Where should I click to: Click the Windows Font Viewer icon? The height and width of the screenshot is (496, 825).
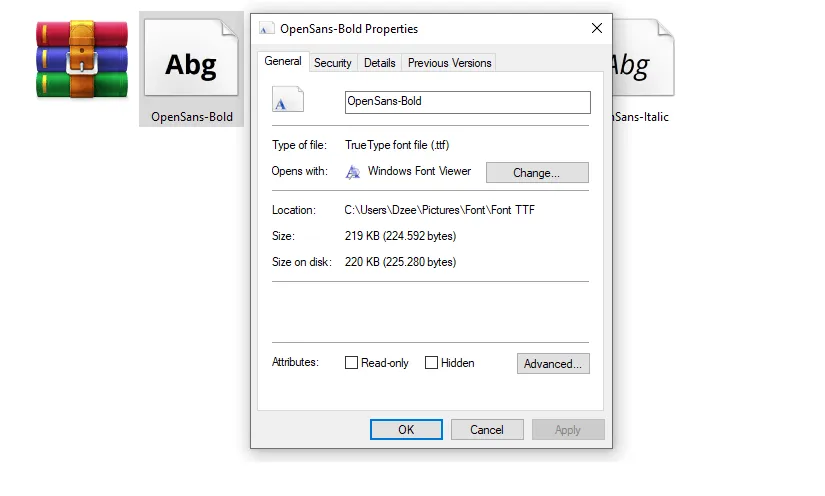pyautogui.click(x=353, y=171)
